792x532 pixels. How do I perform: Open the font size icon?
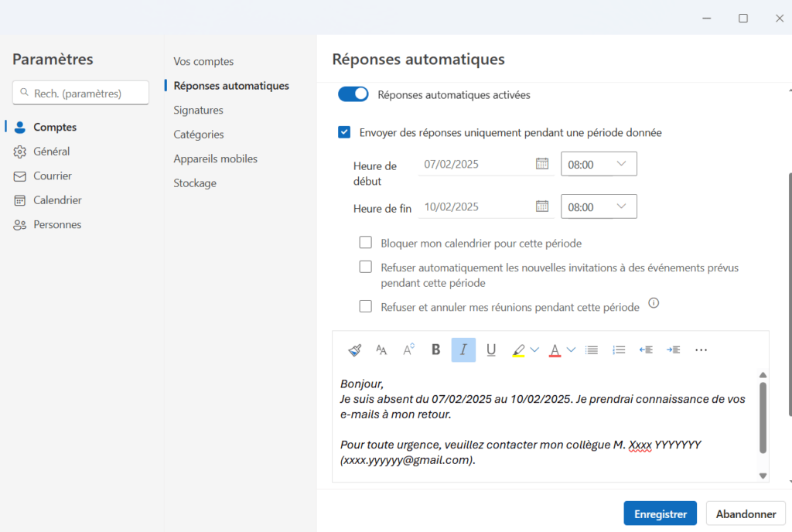[x=408, y=350]
